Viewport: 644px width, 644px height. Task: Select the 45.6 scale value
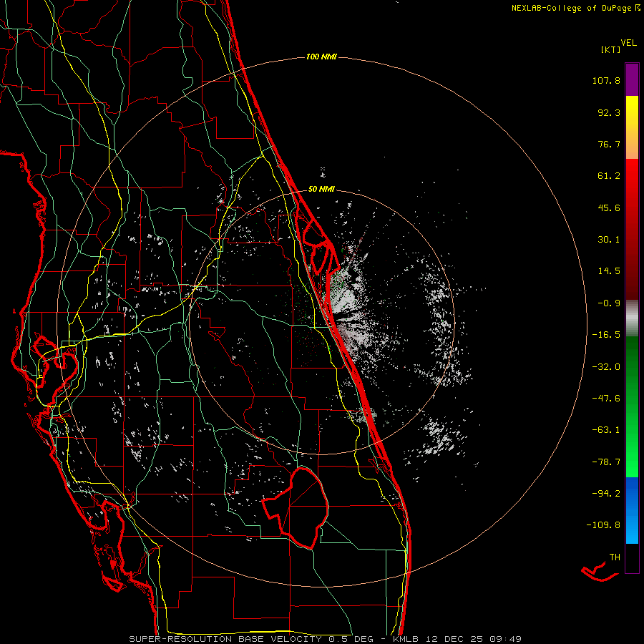609,208
